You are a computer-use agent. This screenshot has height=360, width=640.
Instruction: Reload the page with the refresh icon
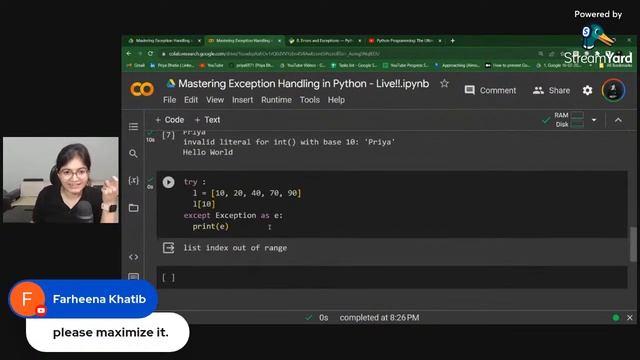click(x=151, y=53)
